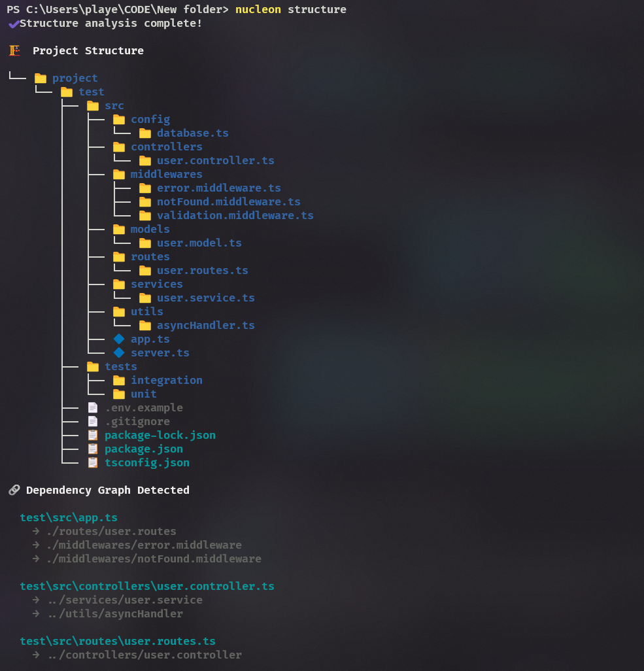The width and height of the screenshot is (644, 671).
Task: Click the icon beside database.ts
Action: [x=144, y=133]
